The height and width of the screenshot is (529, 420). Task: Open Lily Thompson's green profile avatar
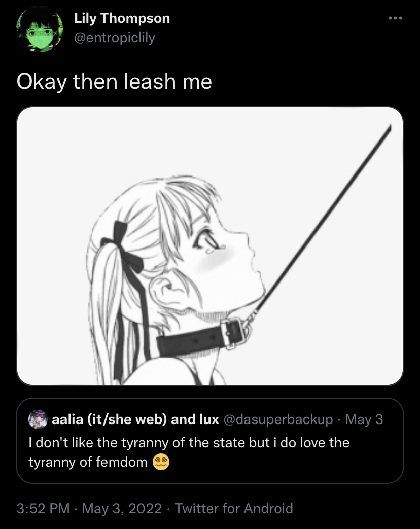click(x=40, y=29)
